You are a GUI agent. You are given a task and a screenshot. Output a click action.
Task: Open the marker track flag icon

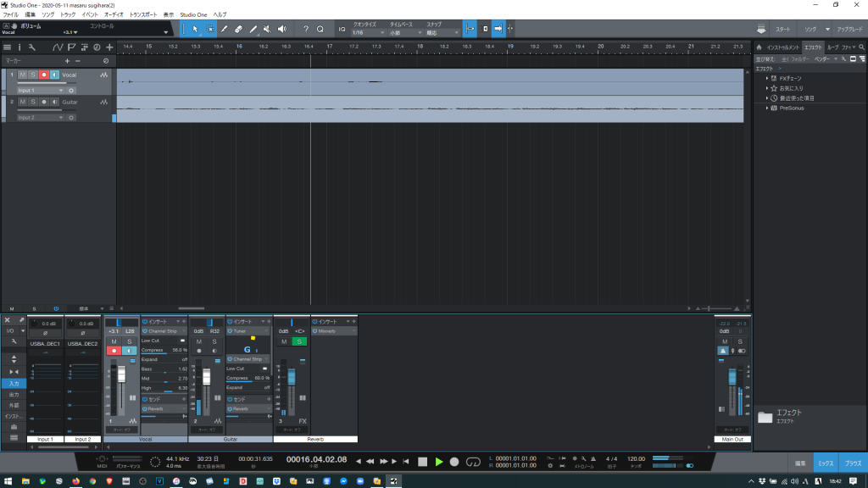[71, 47]
